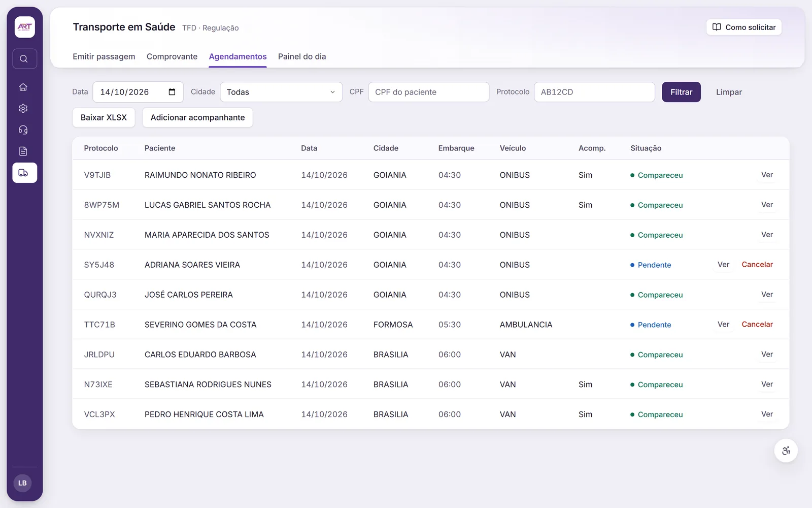Click the Data field showing 14/10/2026
This screenshot has width=812, height=508.
[x=138, y=92]
